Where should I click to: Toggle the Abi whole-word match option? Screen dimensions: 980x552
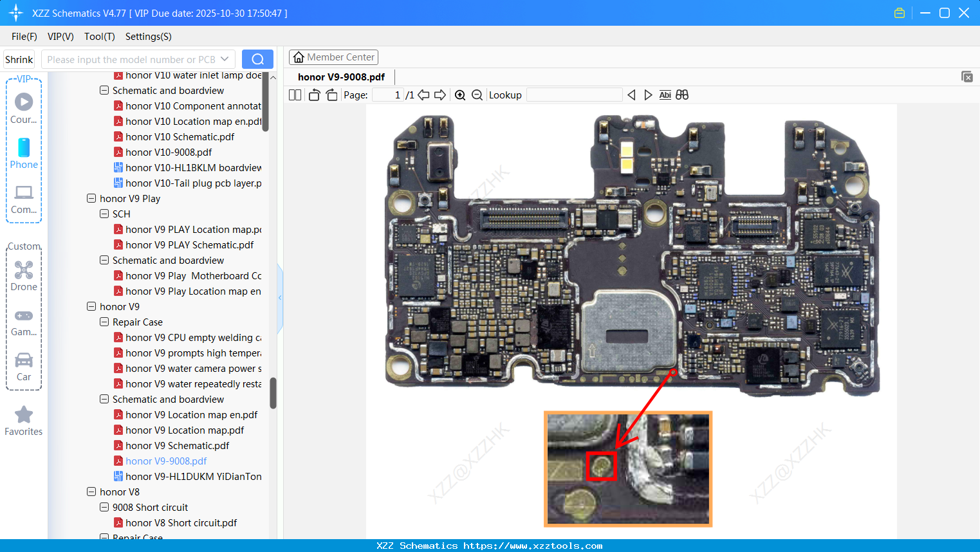click(665, 95)
